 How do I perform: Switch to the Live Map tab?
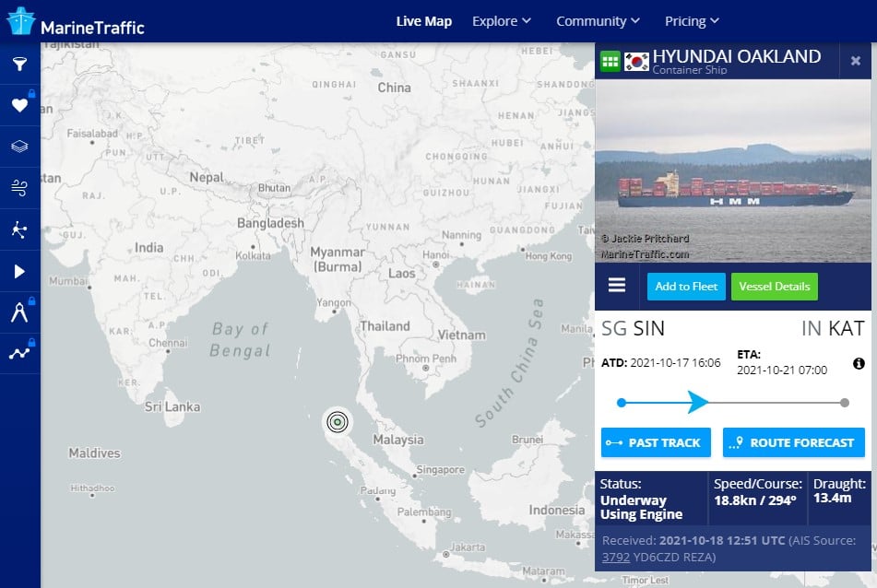(424, 21)
